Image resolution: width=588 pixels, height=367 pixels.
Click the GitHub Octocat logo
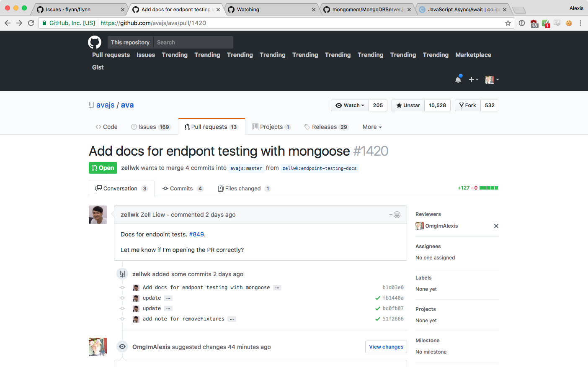click(95, 42)
